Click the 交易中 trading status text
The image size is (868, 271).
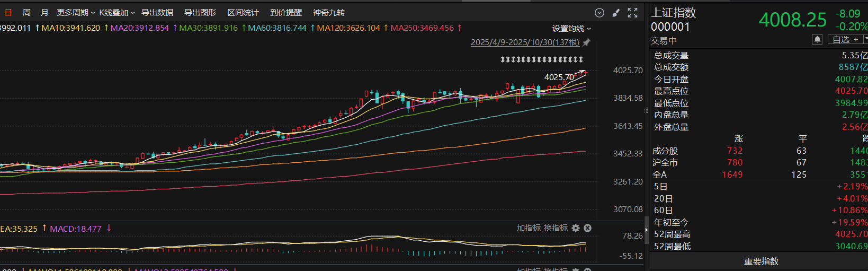664,41
